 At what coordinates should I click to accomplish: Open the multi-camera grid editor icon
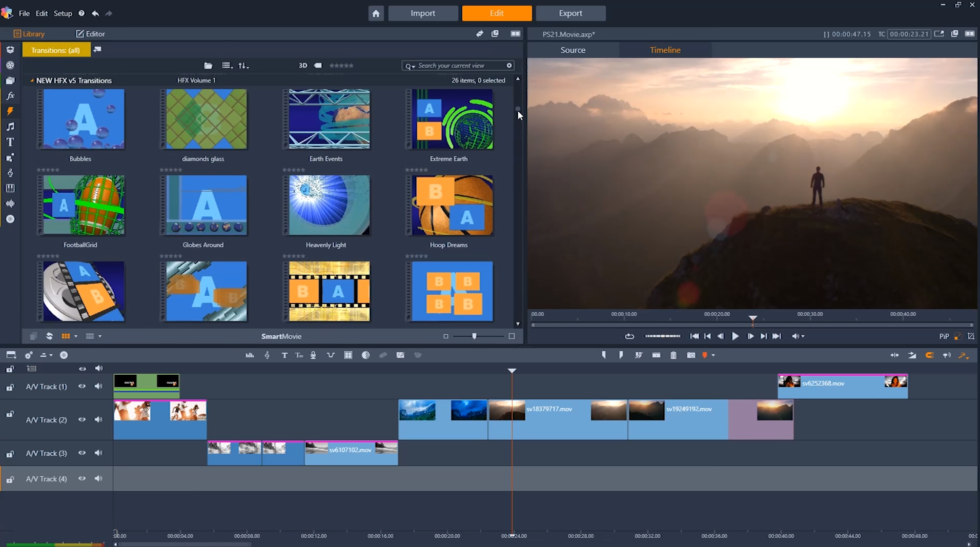(x=348, y=355)
